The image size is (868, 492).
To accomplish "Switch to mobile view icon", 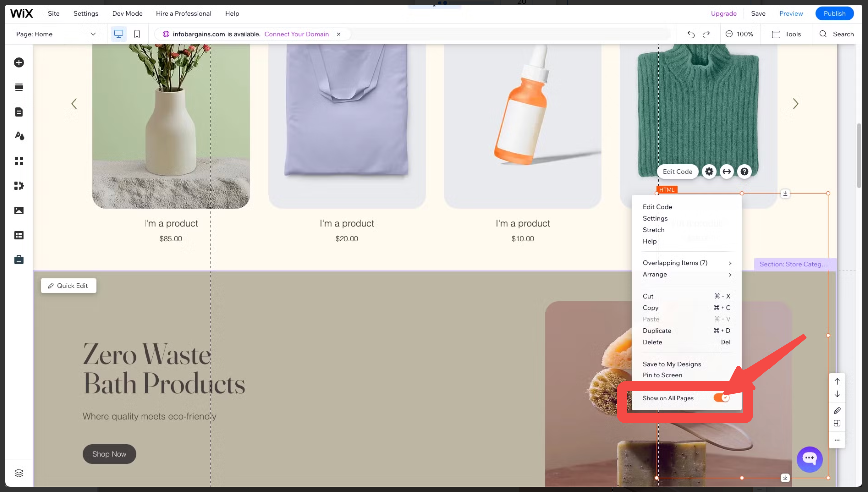I will 137,34.
